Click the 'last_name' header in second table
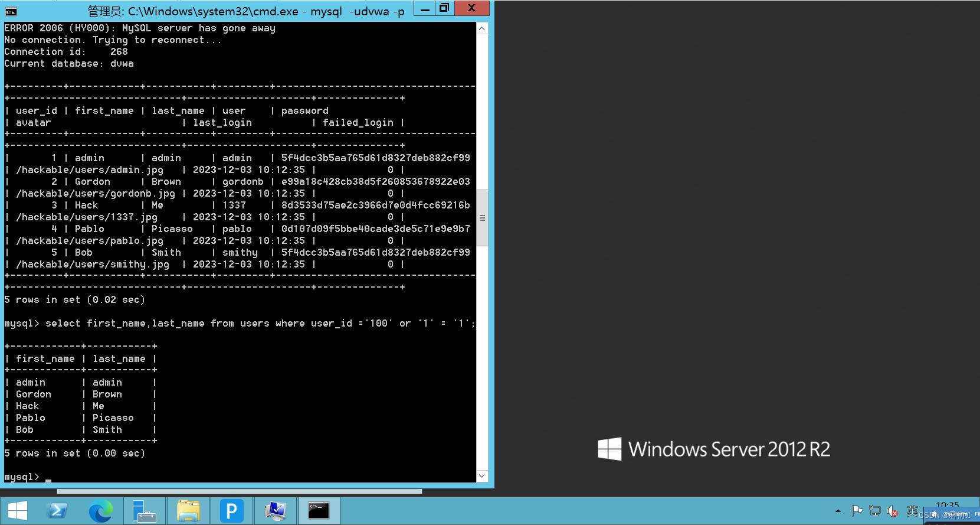Screen dimensions: 980x525 coord(119,359)
